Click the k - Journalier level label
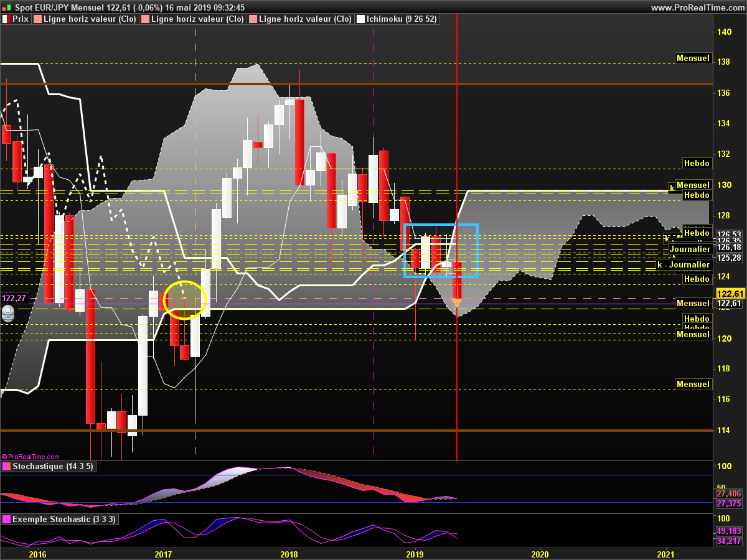This screenshot has width=747, height=560. pos(684,265)
